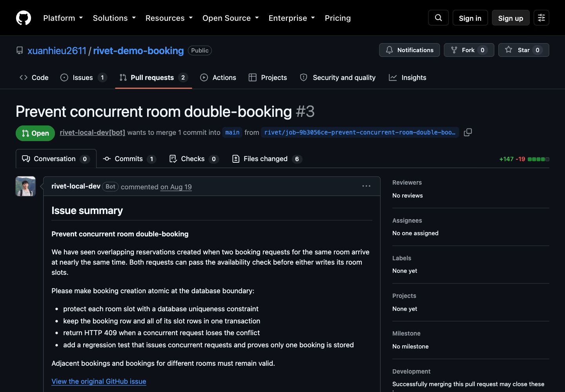Click the green Open status badge
Viewport: 565px width, 392px height.
tap(35, 133)
